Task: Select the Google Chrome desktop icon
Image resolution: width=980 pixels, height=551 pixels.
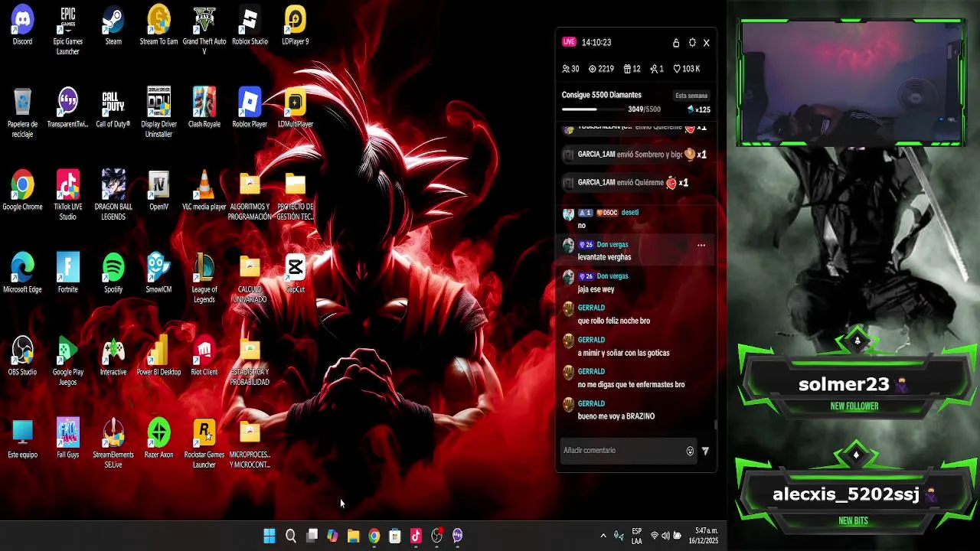Action: click(22, 191)
